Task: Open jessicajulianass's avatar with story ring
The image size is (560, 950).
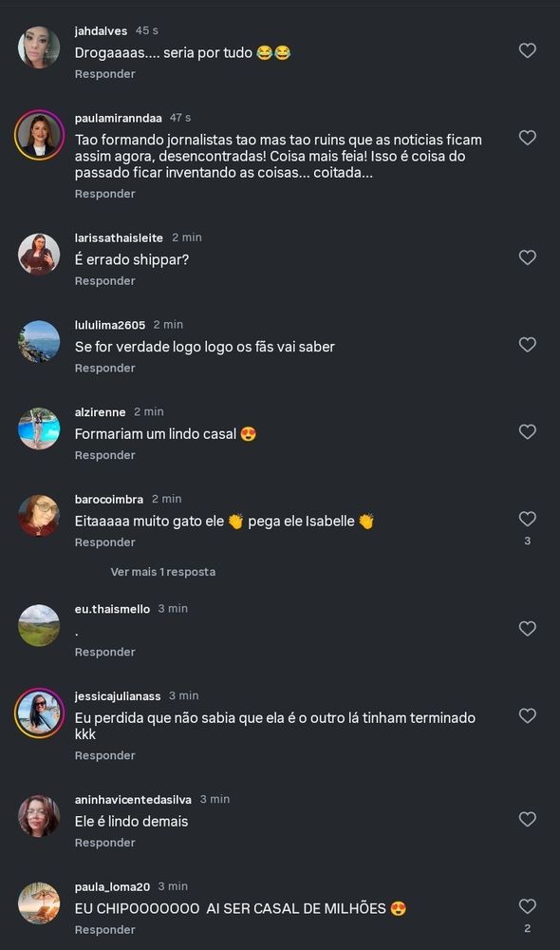Action: [x=39, y=713]
